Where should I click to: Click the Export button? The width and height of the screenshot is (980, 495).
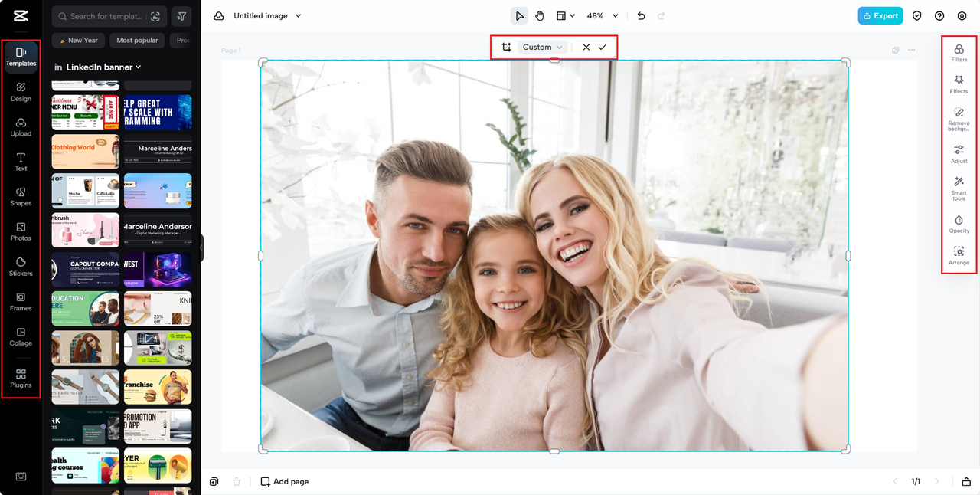coord(880,16)
